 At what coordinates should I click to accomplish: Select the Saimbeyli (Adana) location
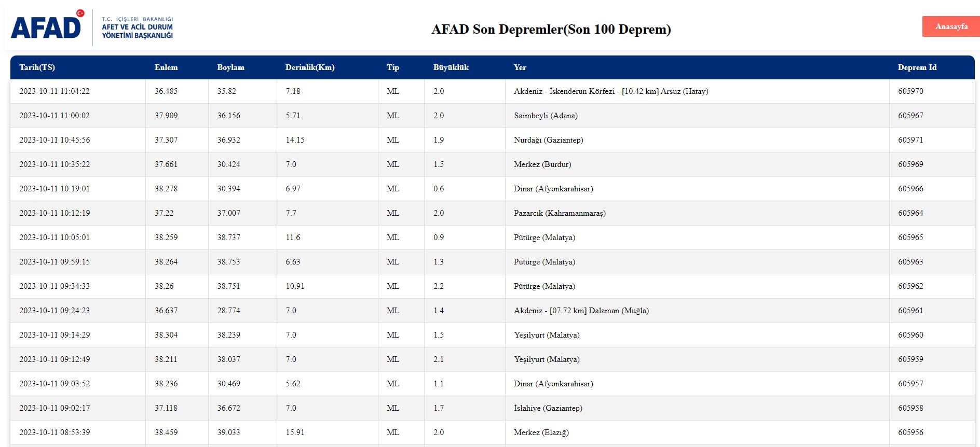[x=546, y=116]
